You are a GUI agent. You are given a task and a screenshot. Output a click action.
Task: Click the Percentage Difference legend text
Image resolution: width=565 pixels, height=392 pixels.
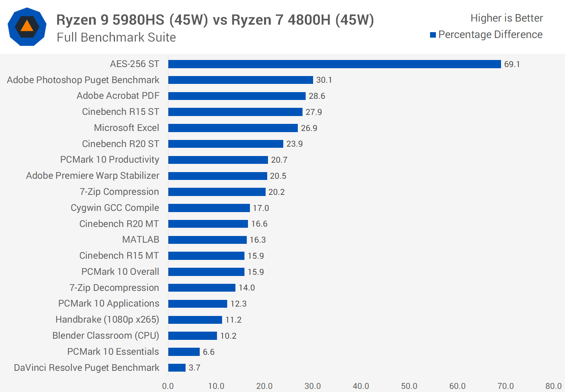click(490, 35)
